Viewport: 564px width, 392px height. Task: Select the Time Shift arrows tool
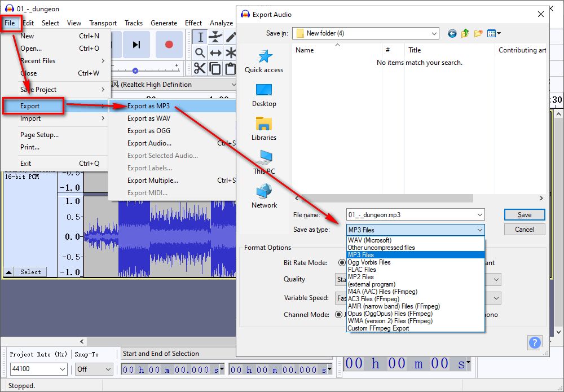pos(215,53)
